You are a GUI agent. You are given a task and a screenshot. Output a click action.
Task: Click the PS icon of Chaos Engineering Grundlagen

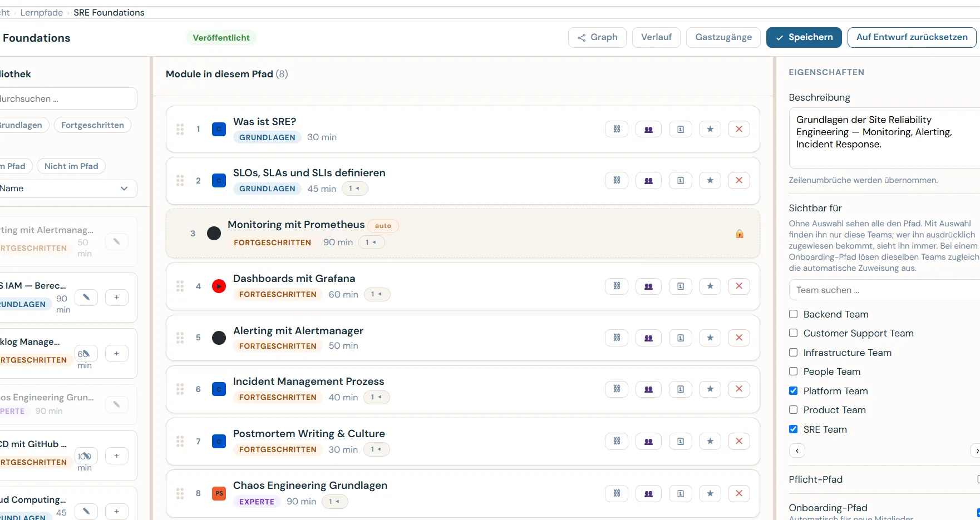point(219,493)
